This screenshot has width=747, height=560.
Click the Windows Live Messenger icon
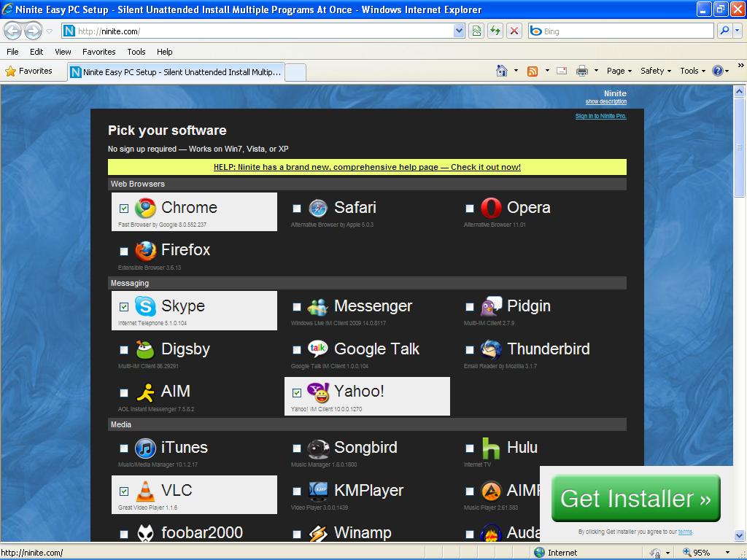pos(318,307)
